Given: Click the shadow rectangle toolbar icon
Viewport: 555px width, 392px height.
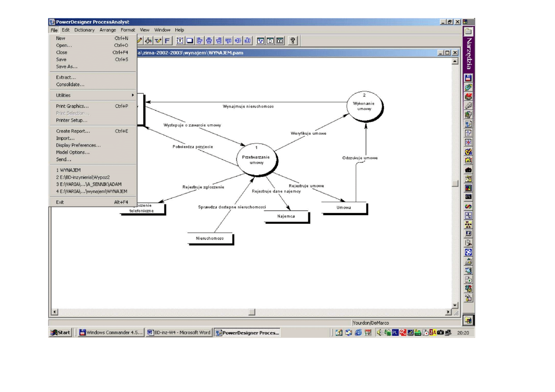Looking at the screenshot, I should tap(190, 41).
